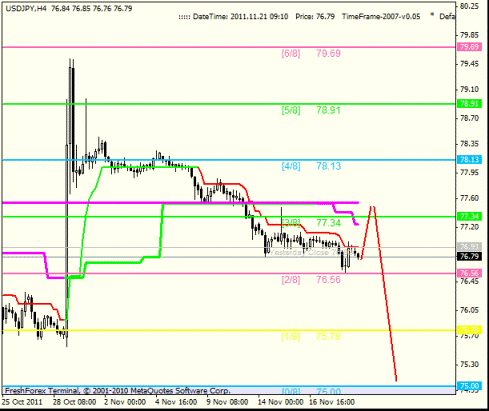Select the DateTime: 2011.11.21 09:10 readout
The width and height of the screenshot is (489, 411).
tap(240, 17)
